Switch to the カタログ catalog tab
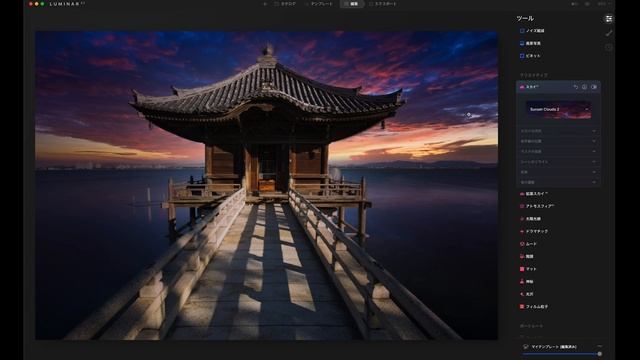 pyautogui.click(x=285, y=4)
